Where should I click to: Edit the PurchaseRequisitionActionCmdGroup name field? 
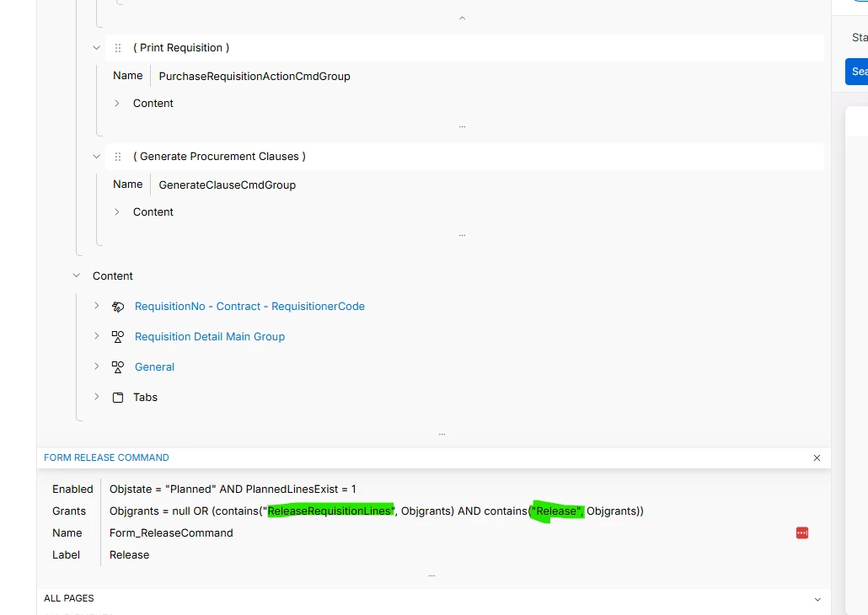[255, 77]
